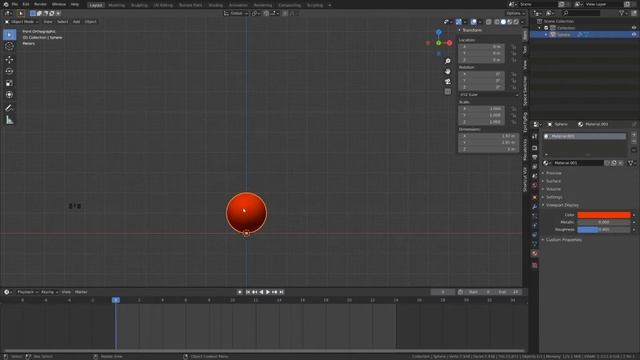
Task: Open the Modifier wrench properties tab
Action: 535,207
